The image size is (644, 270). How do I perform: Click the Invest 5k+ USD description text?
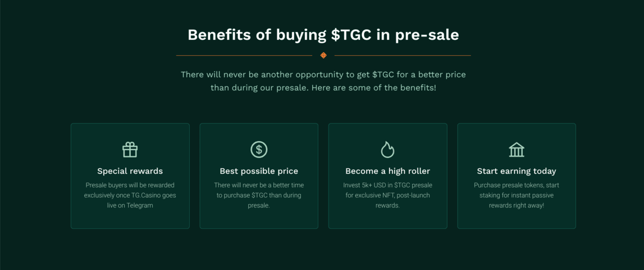pyautogui.click(x=387, y=195)
